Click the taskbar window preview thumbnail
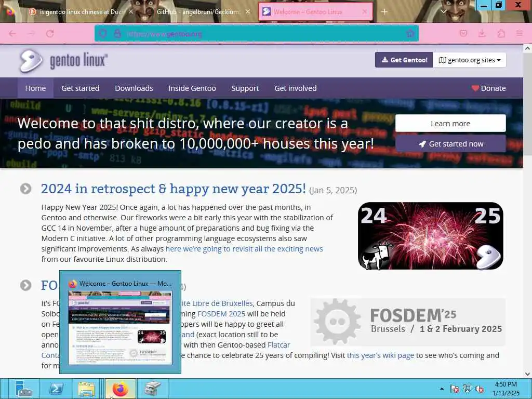 point(120,327)
